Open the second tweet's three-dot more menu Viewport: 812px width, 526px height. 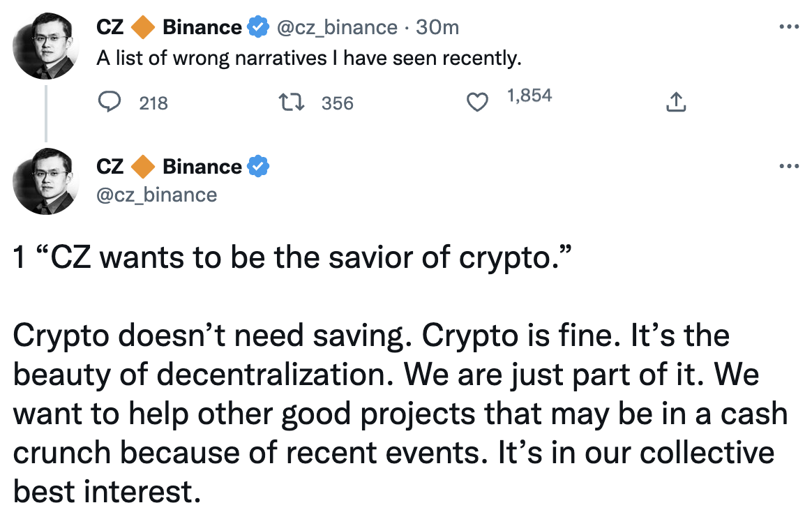pyautogui.click(x=789, y=166)
